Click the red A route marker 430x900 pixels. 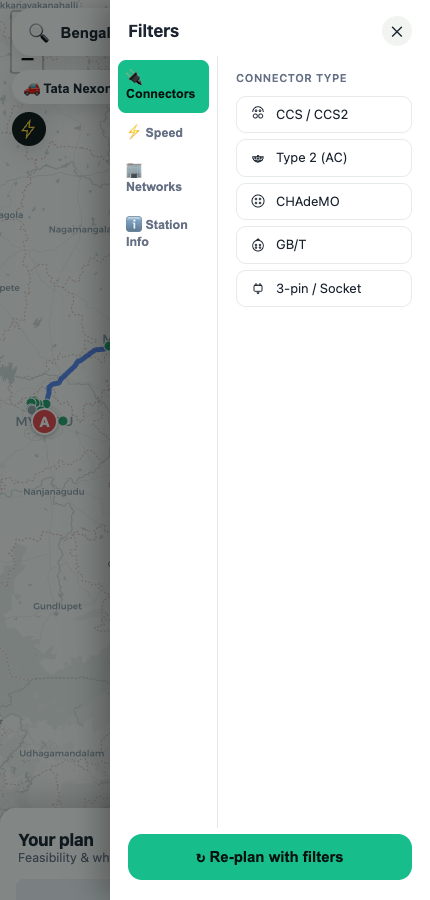(x=44, y=422)
